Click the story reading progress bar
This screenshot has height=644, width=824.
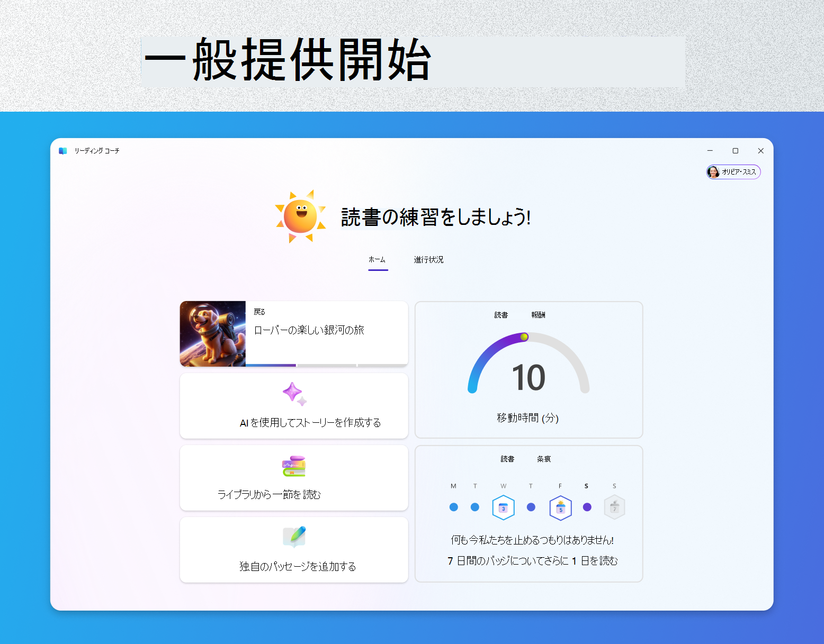click(x=327, y=365)
